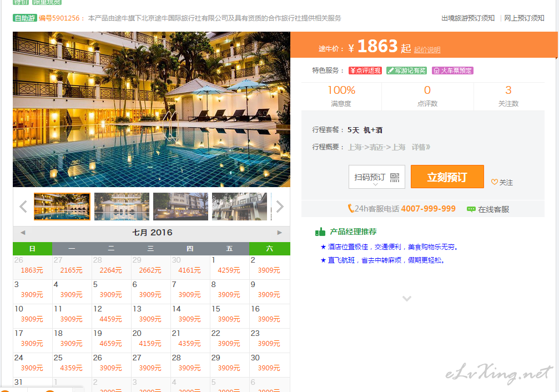Click the 24h customer service phone icon
This screenshot has width=559, height=392.
[351, 208]
